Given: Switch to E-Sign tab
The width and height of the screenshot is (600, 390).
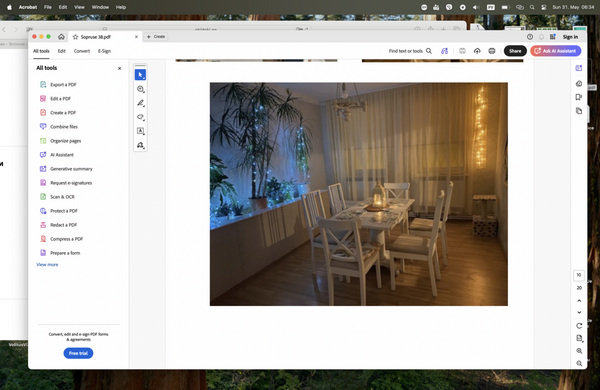Looking at the screenshot, I should 104,51.
